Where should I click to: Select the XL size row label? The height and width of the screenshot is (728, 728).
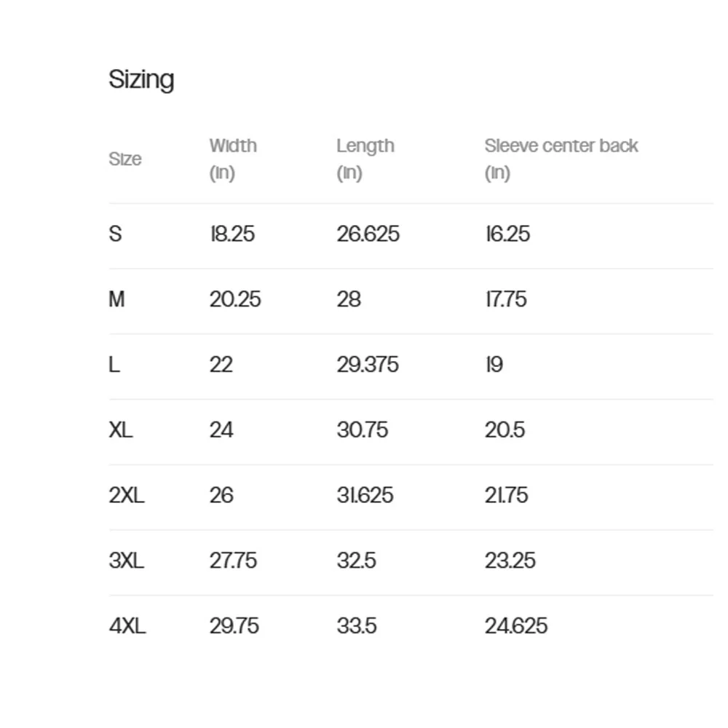coord(121,430)
